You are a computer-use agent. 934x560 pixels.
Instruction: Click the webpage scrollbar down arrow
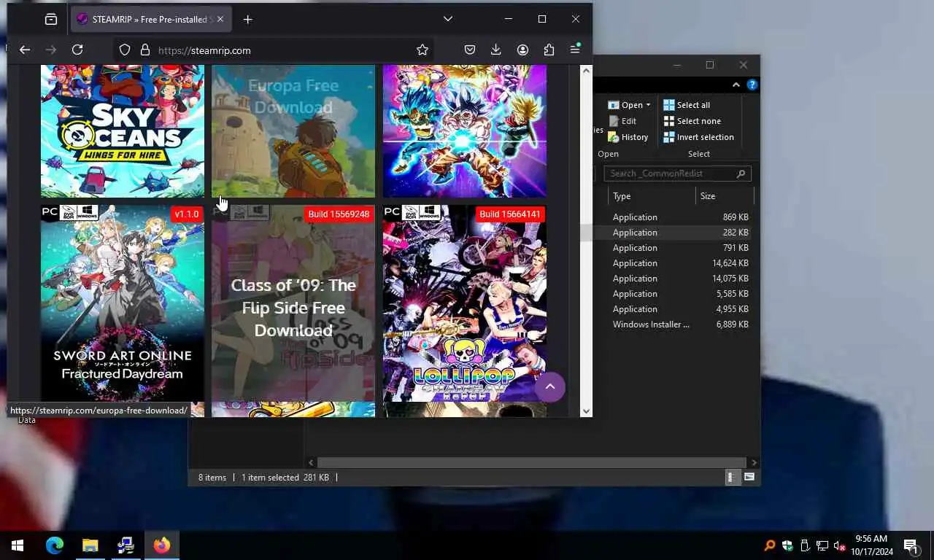(586, 411)
